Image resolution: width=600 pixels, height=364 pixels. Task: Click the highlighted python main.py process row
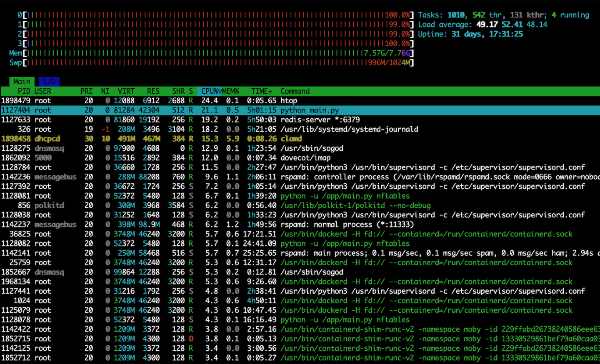309,110
